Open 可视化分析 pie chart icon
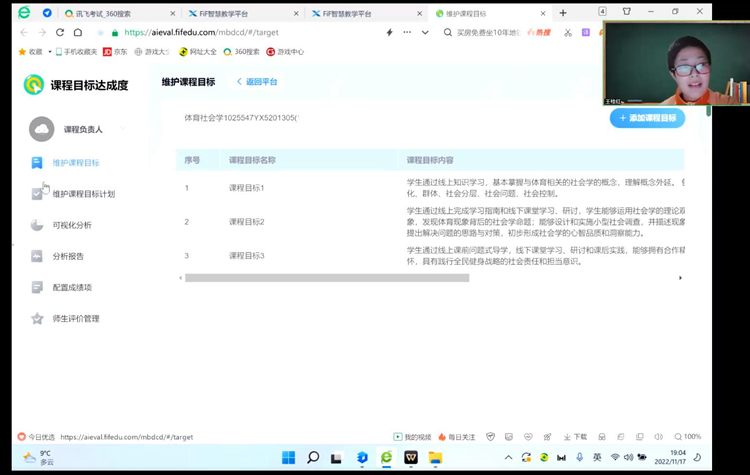The image size is (750, 475). (x=37, y=225)
